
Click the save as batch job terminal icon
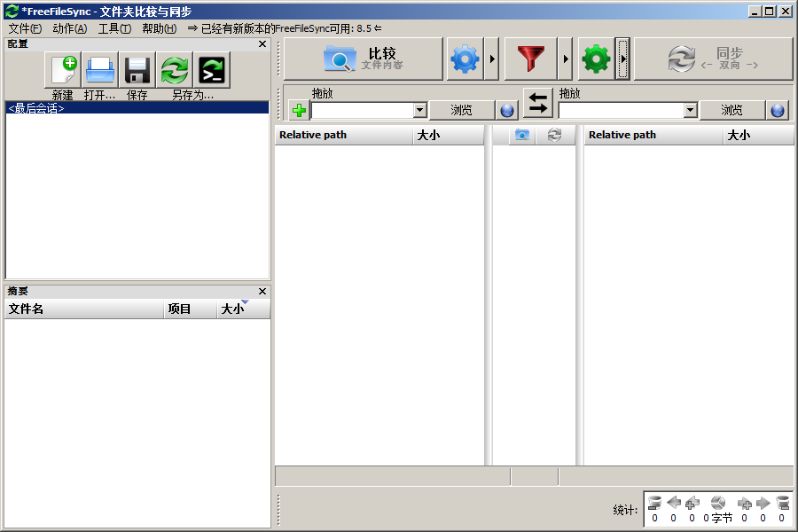(x=212, y=70)
